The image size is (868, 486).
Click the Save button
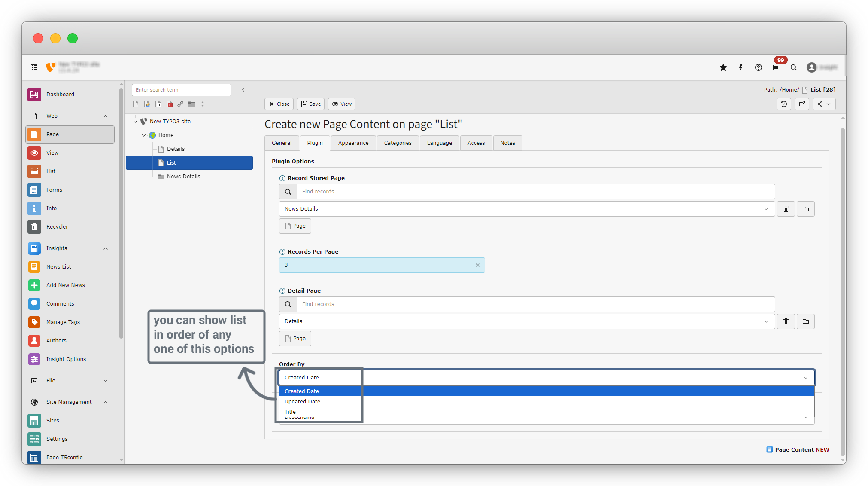tap(311, 104)
